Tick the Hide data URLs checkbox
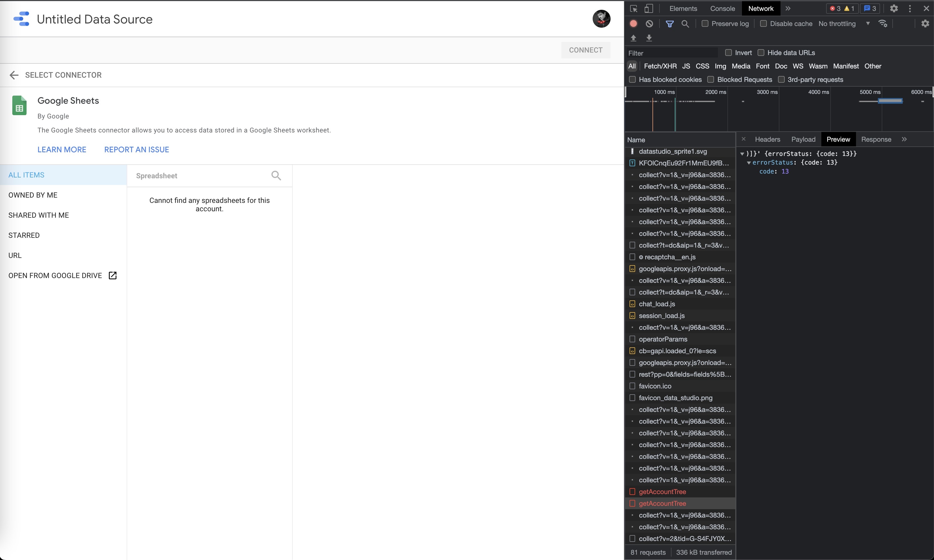 [x=761, y=53]
